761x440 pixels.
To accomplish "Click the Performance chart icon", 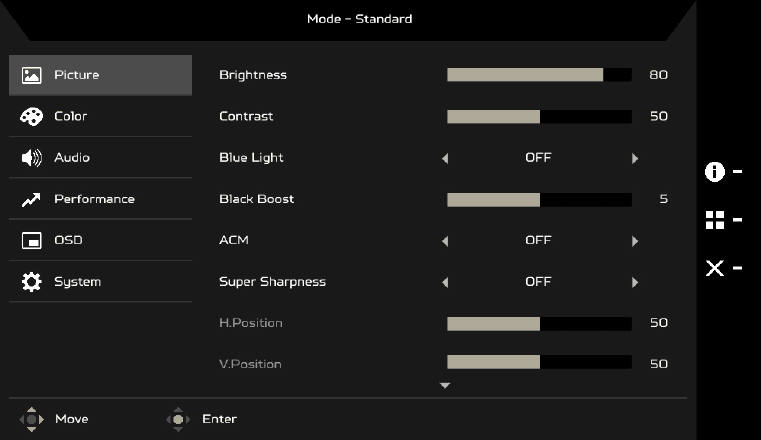I will pos(31,199).
